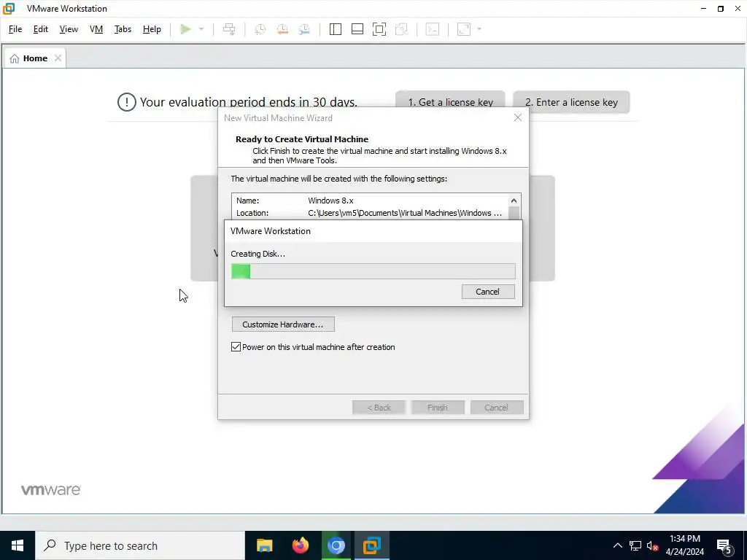Image resolution: width=747 pixels, height=560 pixels.
Task: Click the console view icon
Action: click(x=433, y=29)
